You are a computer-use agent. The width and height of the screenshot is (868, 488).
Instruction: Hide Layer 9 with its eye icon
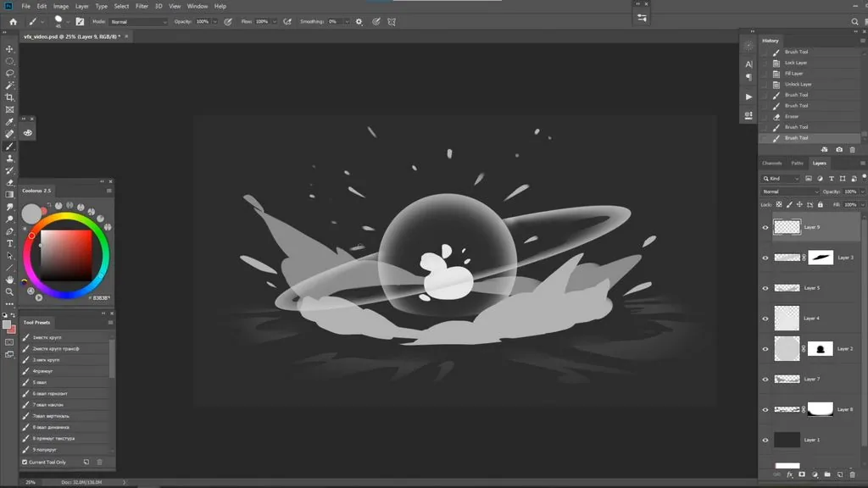(765, 227)
